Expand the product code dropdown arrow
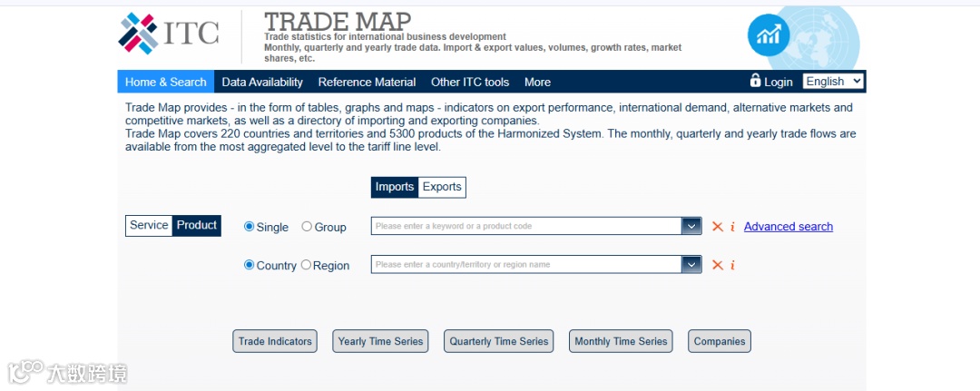 click(x=691, y=226)
